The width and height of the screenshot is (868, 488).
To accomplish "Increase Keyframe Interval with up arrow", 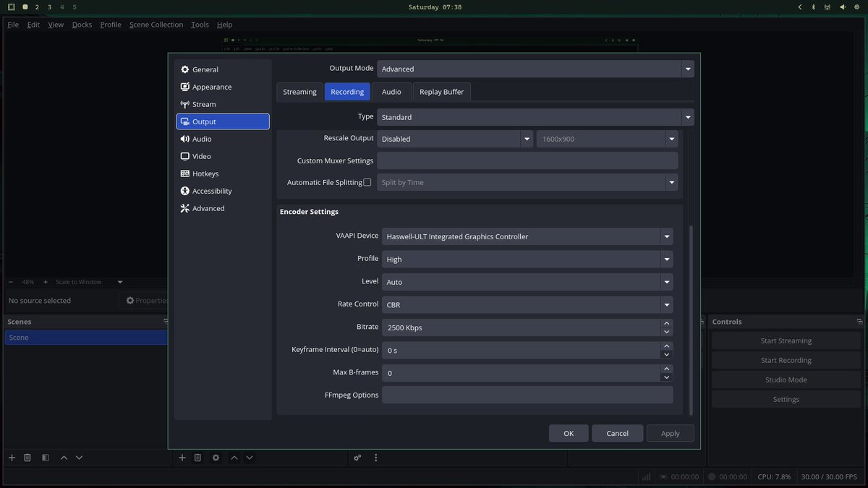I will [667, 346].
